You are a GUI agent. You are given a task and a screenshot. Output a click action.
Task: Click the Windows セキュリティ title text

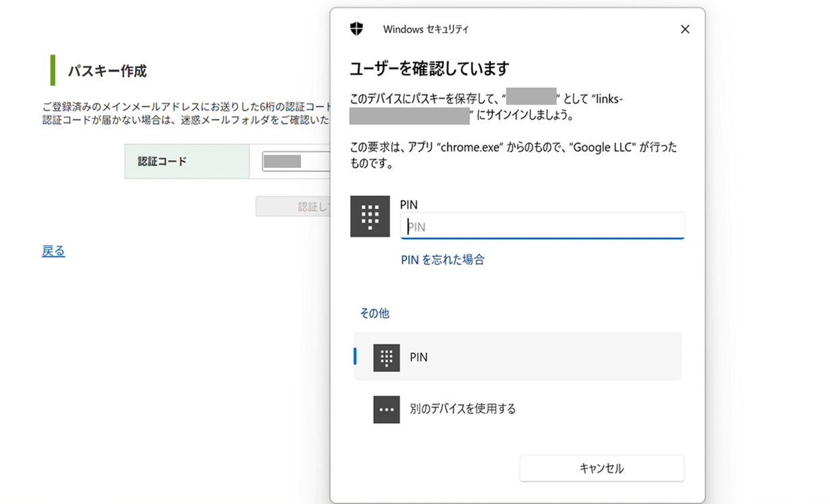[x=426, y=29]
